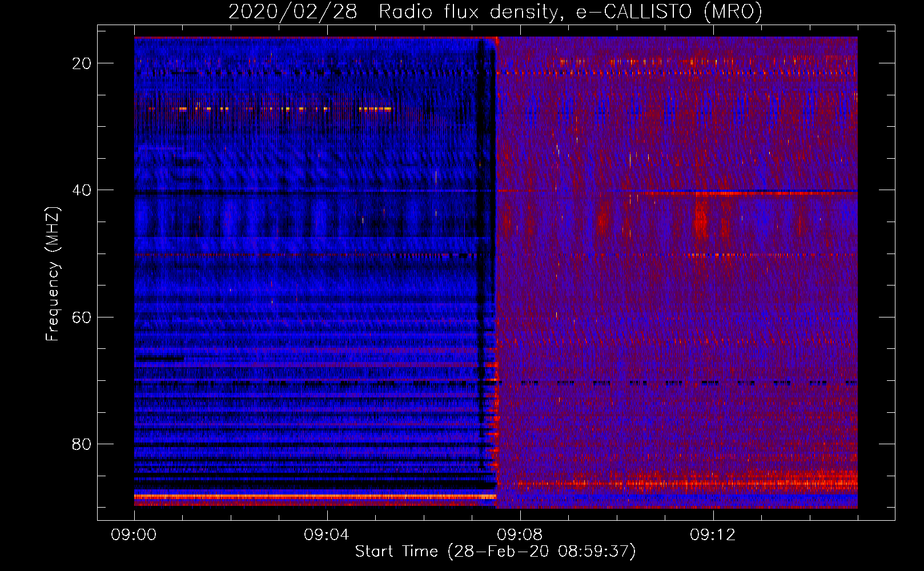Click the '09:08' time tick label

[520, 535]
